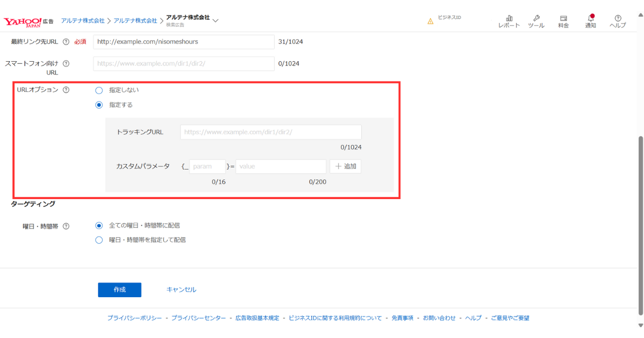Screen dimensions: 644x338
Task: Click the トラッキングURL input field
Action: pos(271,132)
